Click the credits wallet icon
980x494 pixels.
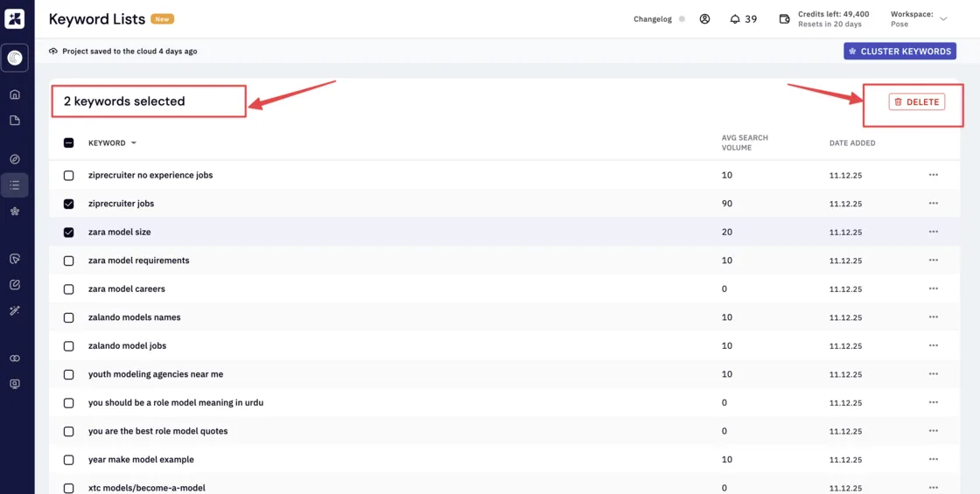tap(785, 18)
